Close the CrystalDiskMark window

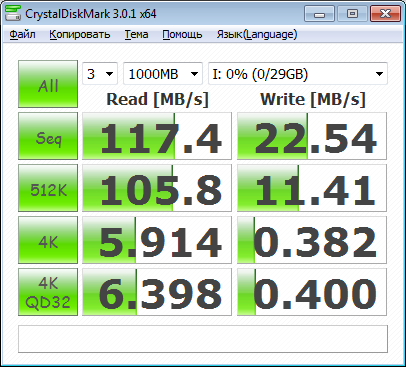tap(385, 14)
